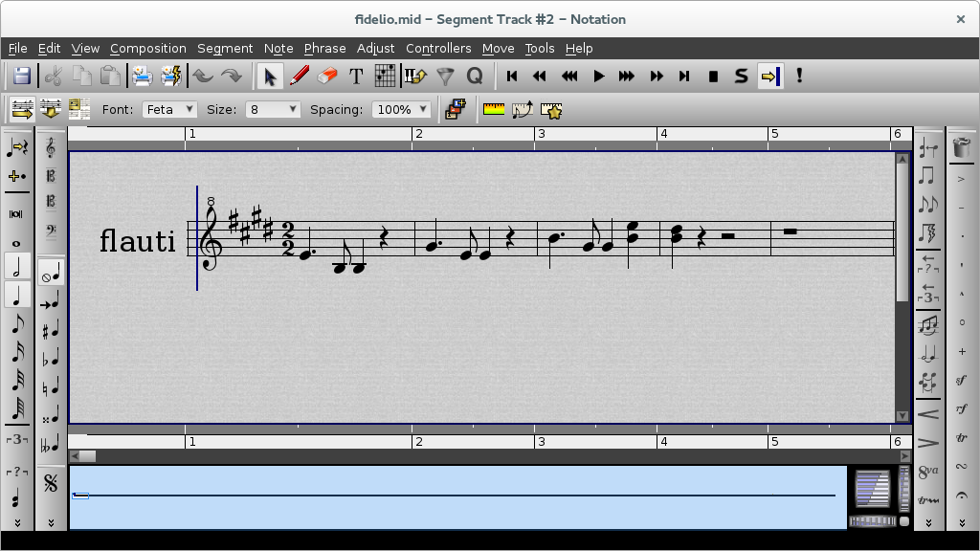Toggle solo S button in transport
This screenshot has width=980, height=551.
(742, 77)
